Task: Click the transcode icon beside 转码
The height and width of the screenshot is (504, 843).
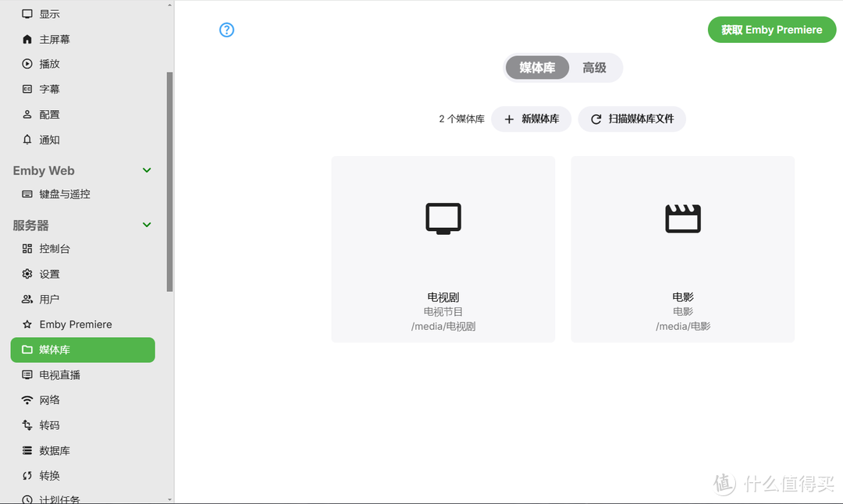Action: coord(27,425)
